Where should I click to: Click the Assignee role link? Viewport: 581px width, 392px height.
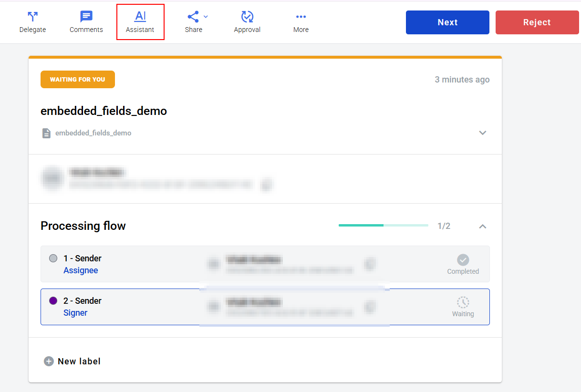(81, 270)
